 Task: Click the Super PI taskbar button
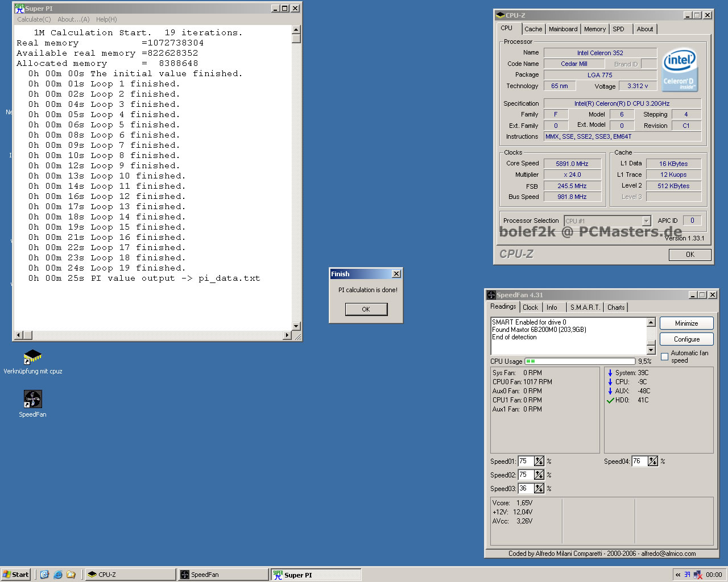[x=316, y=575]
